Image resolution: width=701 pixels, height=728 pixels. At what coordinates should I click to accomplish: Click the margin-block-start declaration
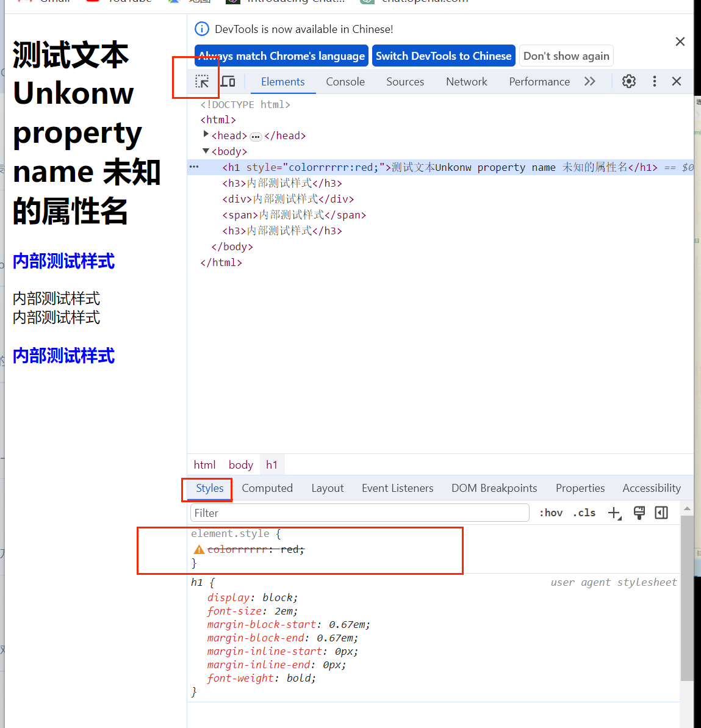click(289, 624)
